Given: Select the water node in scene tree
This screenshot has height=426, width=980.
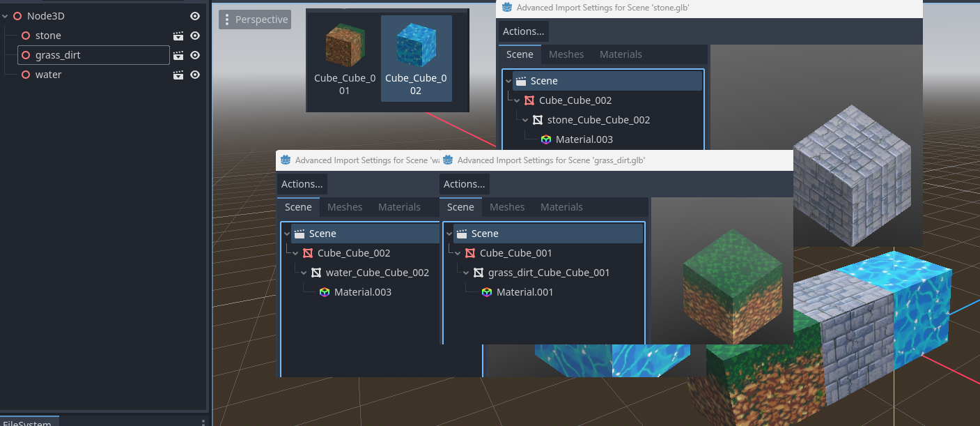Looking at the screenshot, I should 48,75.
